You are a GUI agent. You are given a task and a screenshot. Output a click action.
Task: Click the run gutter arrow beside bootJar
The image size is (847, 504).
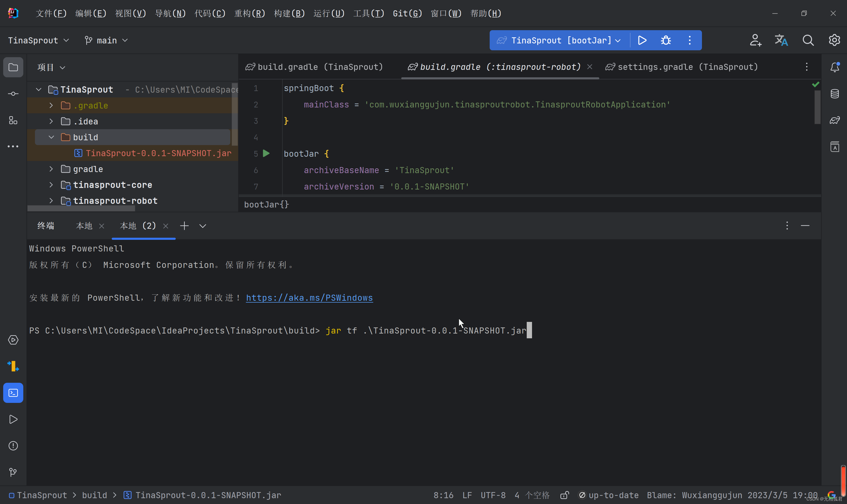click(266, 154)
